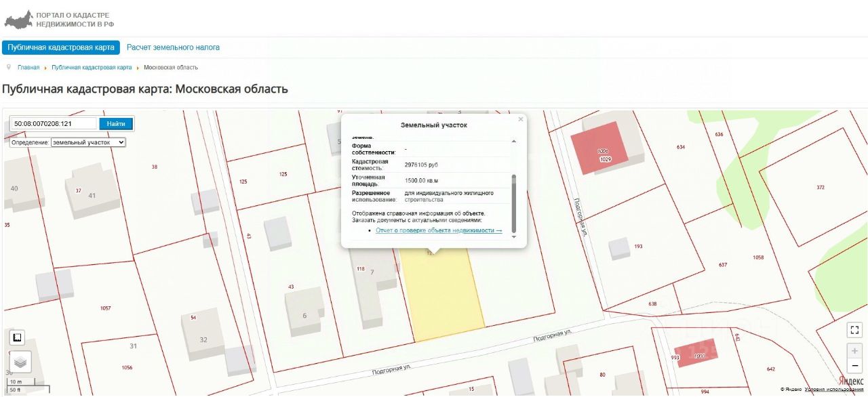Click the parcel labeled 193
868x397 pixels.
(639, 247)
